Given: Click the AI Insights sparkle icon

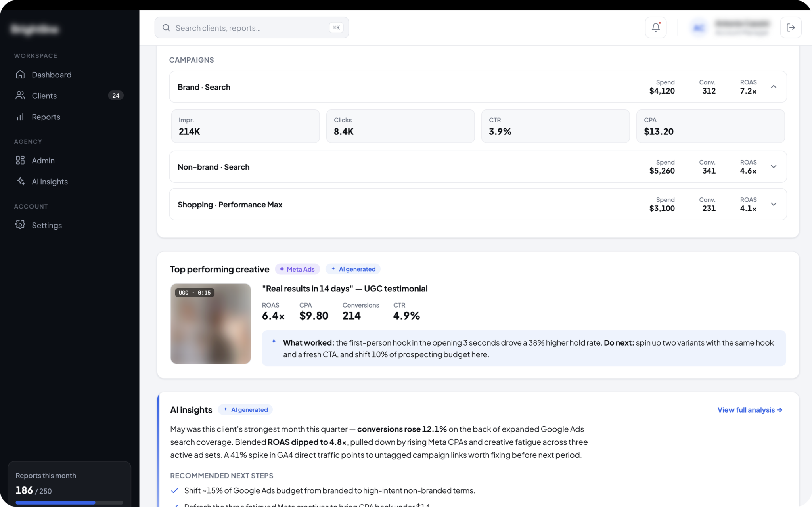Looking at the screenshot, I should tap(20, 181).
